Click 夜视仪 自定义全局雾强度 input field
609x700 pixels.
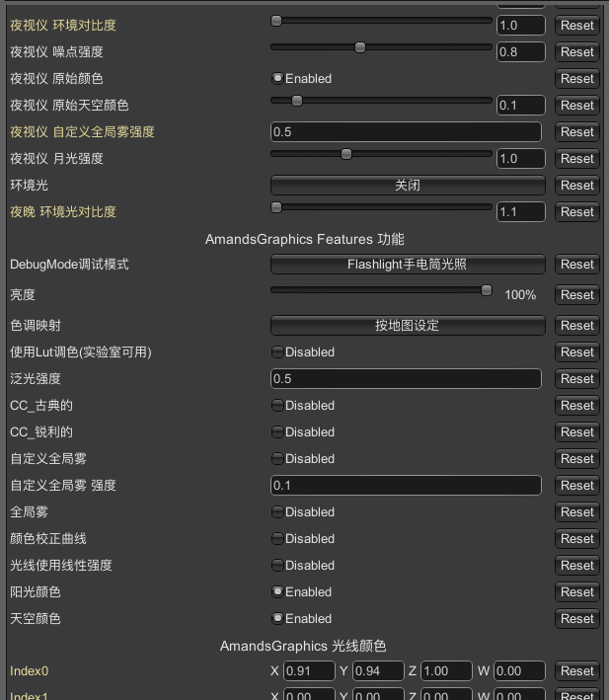click(x=406, y=132)
